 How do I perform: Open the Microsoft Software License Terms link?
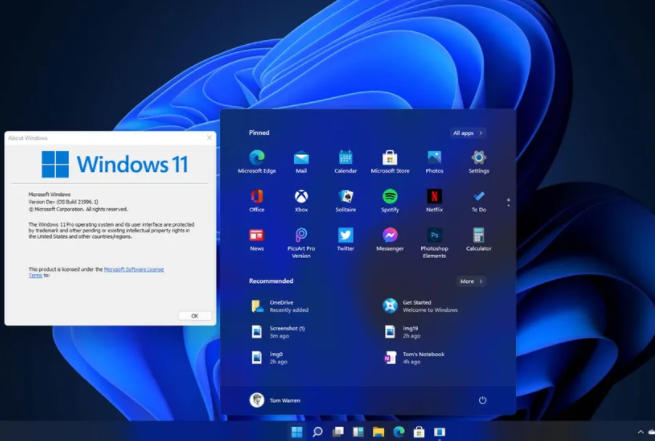point(134,269)
